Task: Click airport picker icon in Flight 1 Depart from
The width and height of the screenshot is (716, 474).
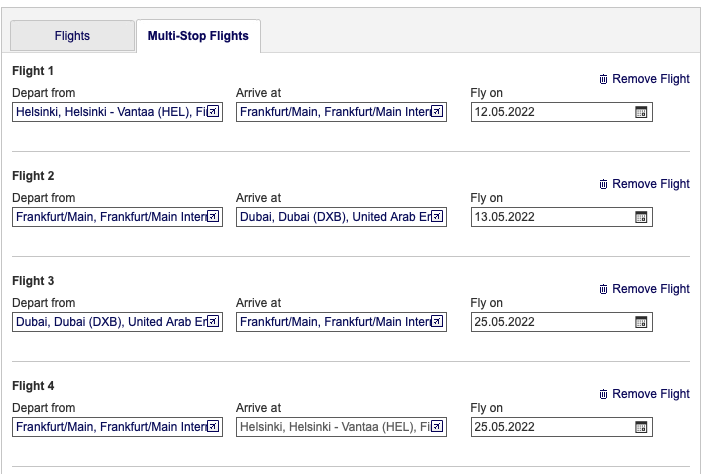Action: click(213, 112)
